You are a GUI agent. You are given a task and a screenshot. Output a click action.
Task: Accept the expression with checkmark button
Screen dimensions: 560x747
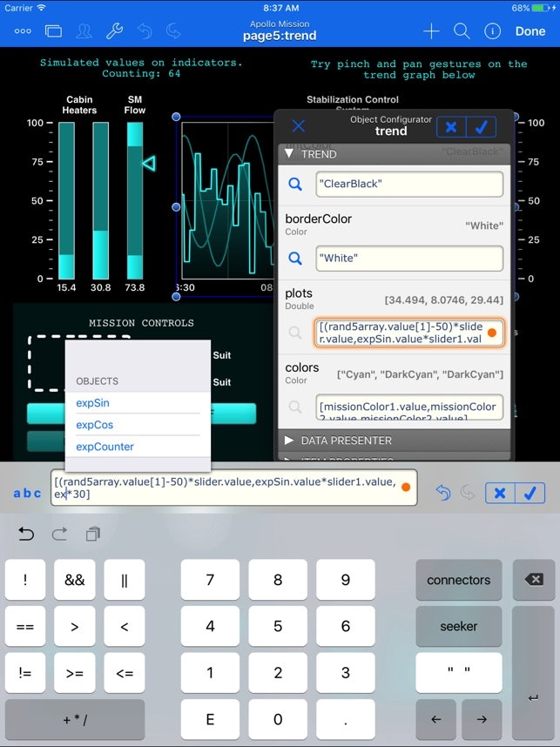point(530,493)
